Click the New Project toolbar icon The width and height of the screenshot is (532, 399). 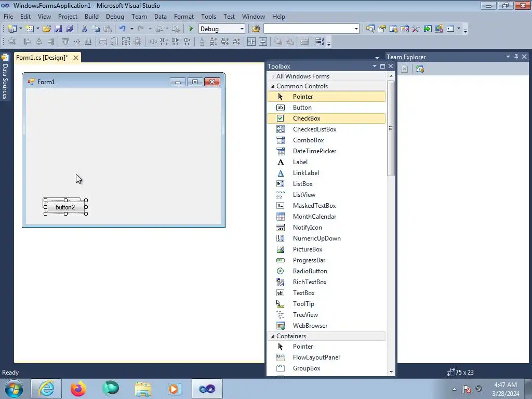coord(12,29)
